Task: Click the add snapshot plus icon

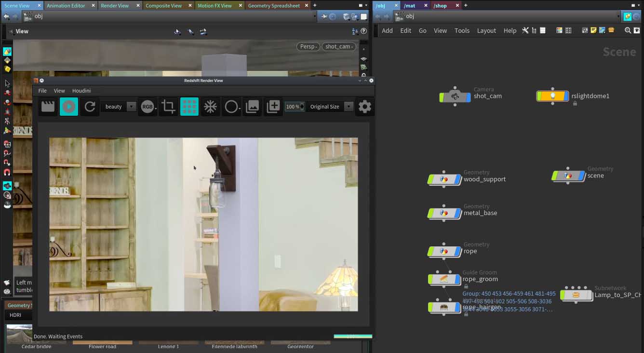Action: click(x=273, y=107)
